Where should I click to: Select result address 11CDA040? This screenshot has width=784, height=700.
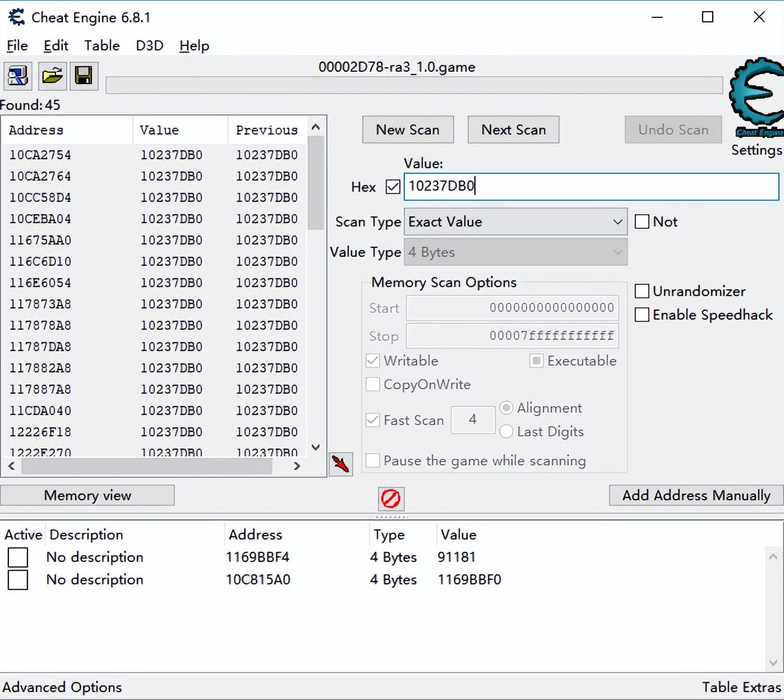pyautogui.click(x=40, y=411)
